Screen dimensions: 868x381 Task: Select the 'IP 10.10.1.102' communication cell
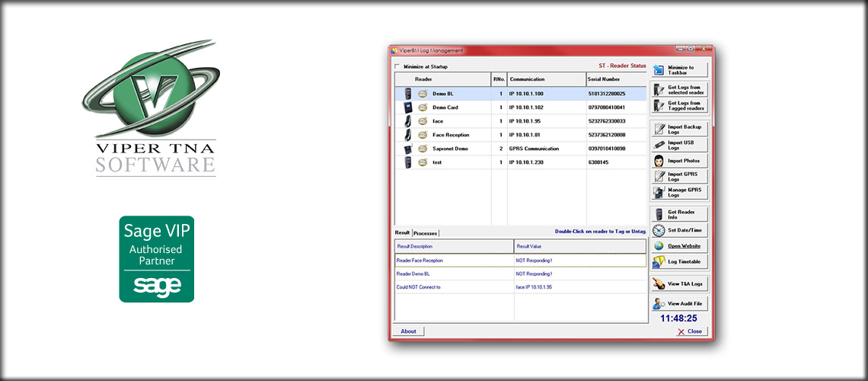click(x=547, y=107)
